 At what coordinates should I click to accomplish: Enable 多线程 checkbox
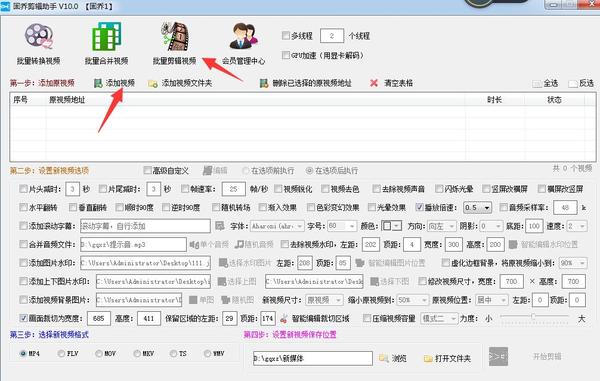tap(286, 36)
